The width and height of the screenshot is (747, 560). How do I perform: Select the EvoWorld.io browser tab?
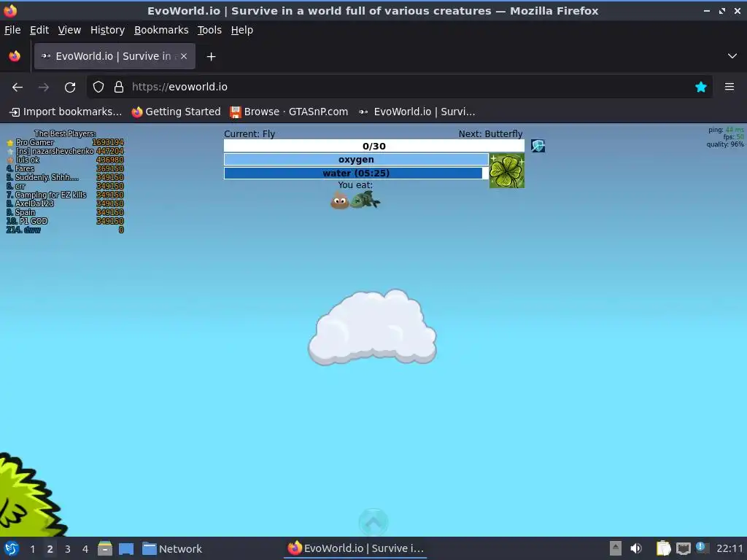pyautogui.click(x=115, y=56)
